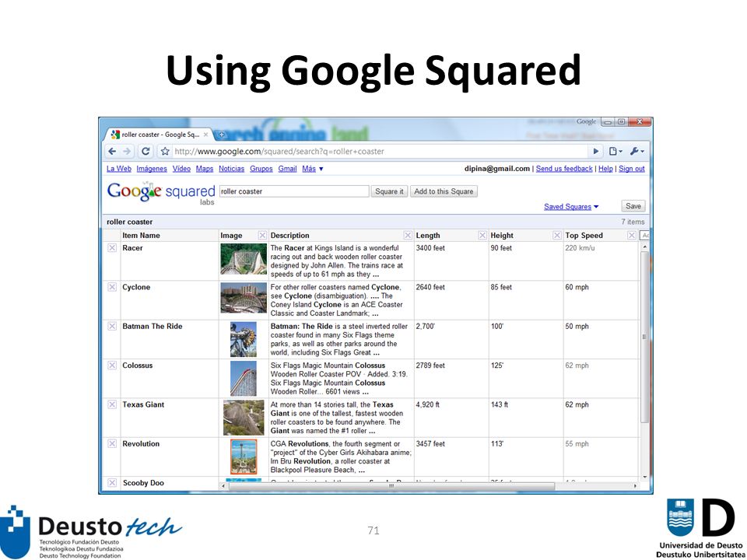Click the add column input field

[644, 235]
